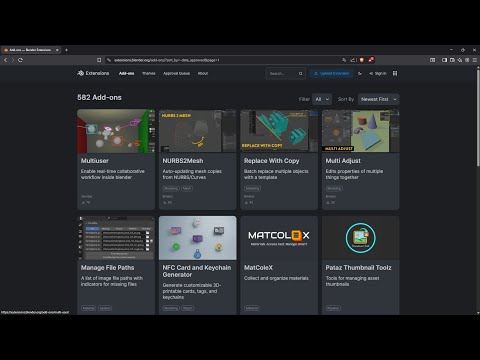Viewport: 480px width, 360px height.
Task: Click the System tag on Manage File Paths
Action: (105, 308)
